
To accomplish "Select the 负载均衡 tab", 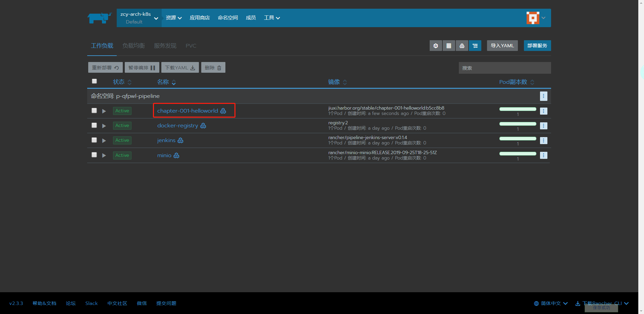I will point(133,46).
